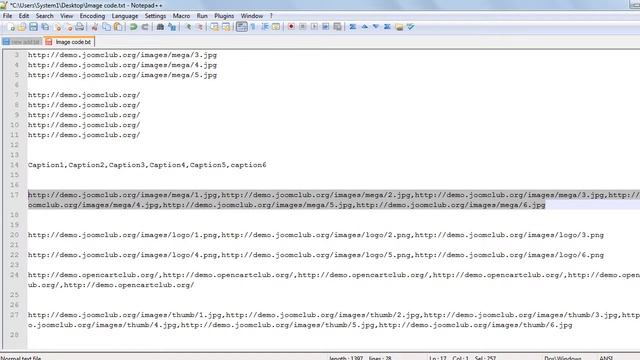Click the Redo toolbar icon
The image size is (640, 360).
(x=144, y=27)
